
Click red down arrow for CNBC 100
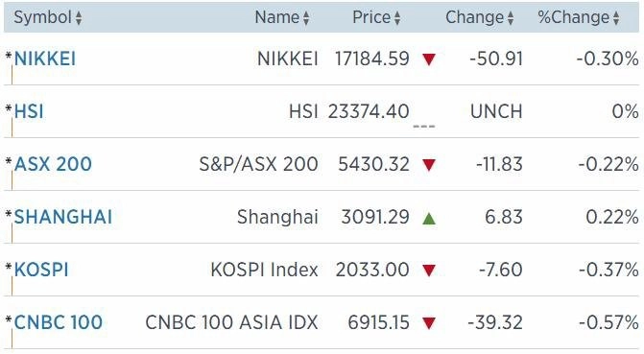point(429,323)
